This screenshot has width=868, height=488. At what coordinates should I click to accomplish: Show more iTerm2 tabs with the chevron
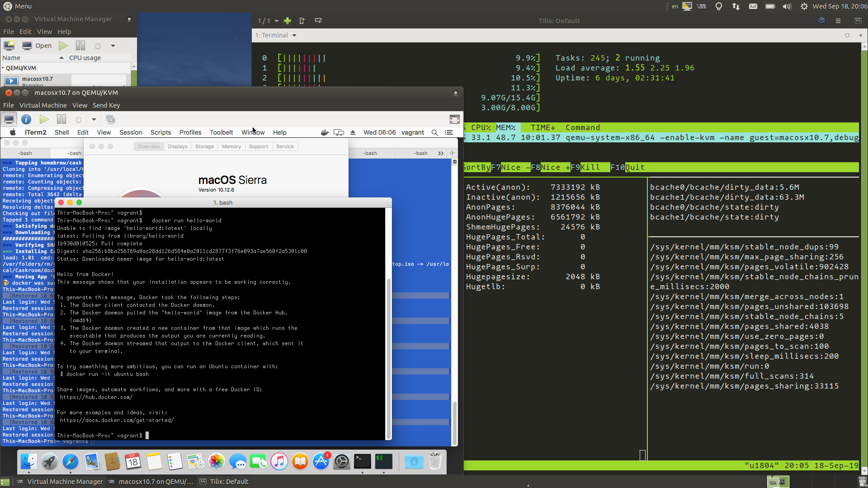(x=441, y=153)
